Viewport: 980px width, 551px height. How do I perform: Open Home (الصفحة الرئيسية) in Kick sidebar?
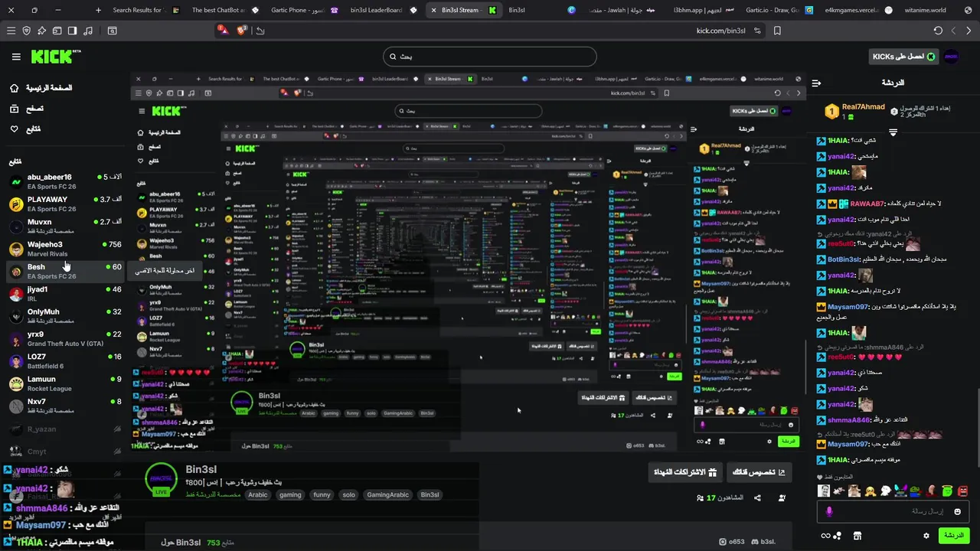[x=41, y=88]
